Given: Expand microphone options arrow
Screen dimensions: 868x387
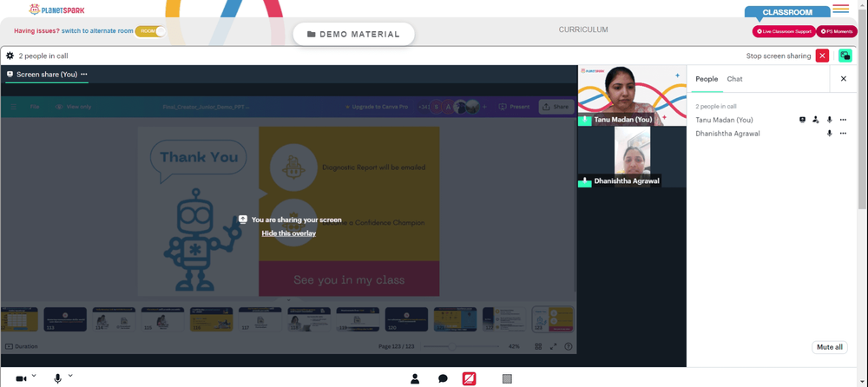Looking at the screenshot, I should point(70,376).
